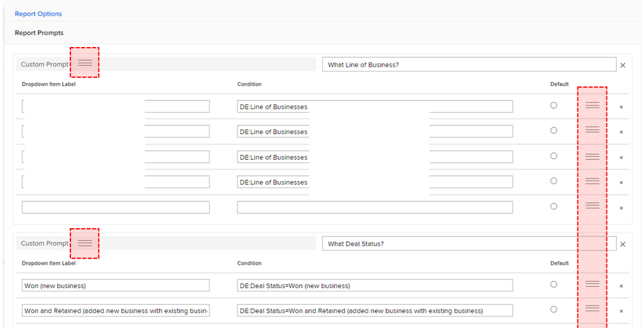Edit the What Line of Business? prompt name
This screenshot has width=644, height=328.
(x=468, y=64)
